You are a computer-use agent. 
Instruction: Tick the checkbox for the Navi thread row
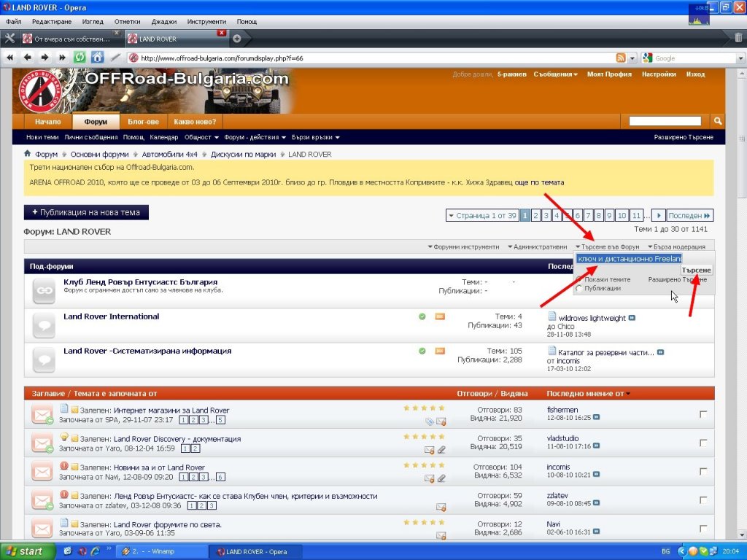pyautogui.click(x=703, y=529)
